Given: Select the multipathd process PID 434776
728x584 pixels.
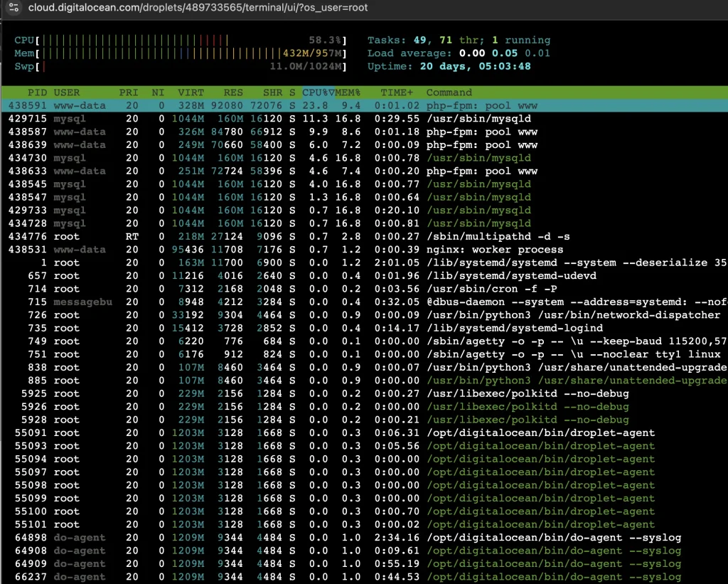Looking at the screenshot, I should (x=364, y=236).
